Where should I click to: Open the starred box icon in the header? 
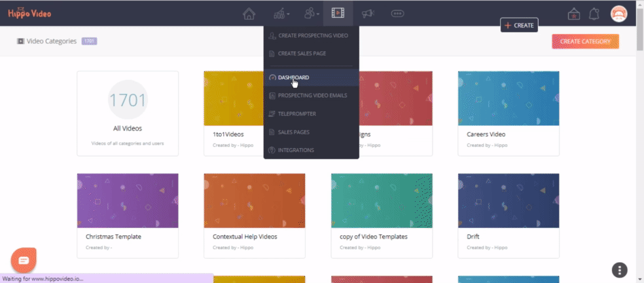point(573,14)
